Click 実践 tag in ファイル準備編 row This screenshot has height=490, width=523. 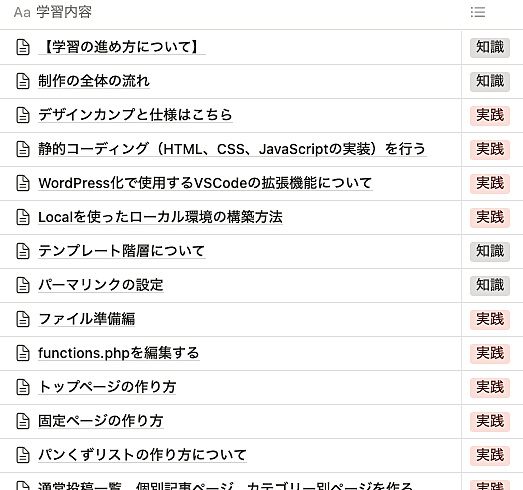click(x=490, y=320)
